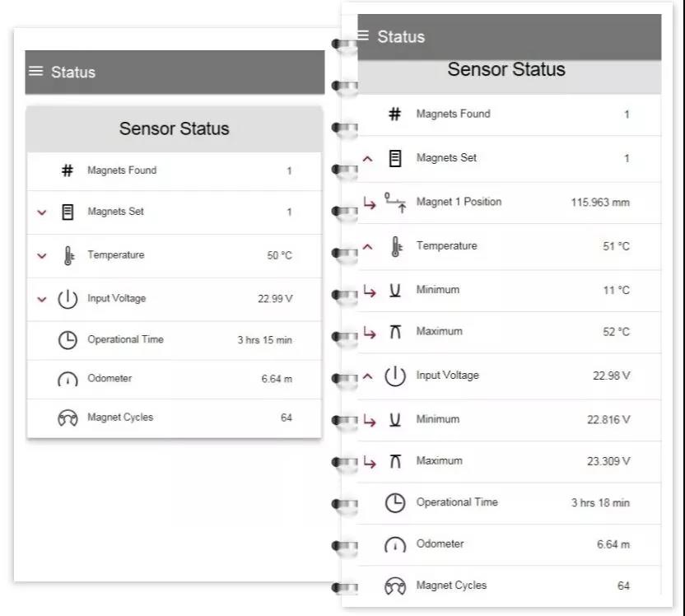Expand the Input Voltage row showing 22.99 V
Viewport: 685px width, 616px height.
[x=42, y=299]
